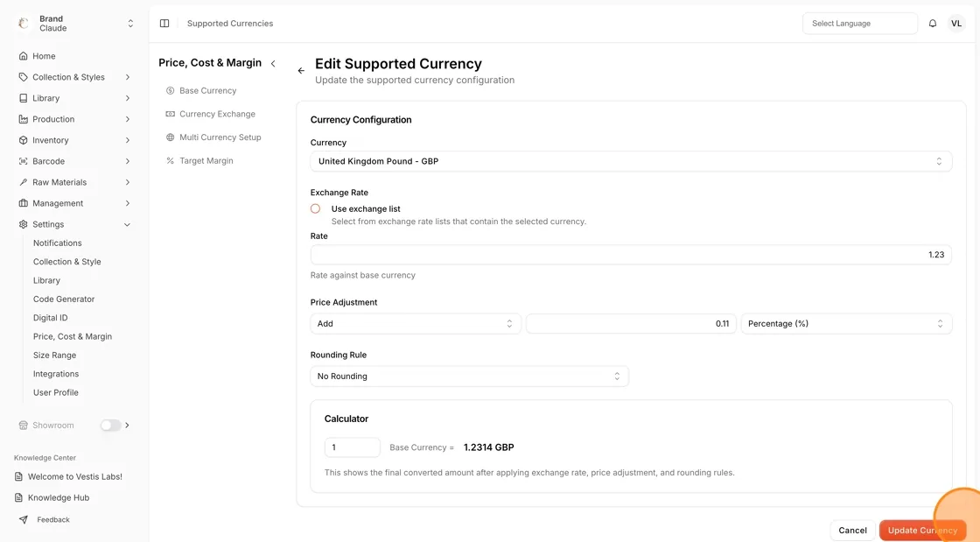Click the price adjustment value field 0.11
Image resolution: width=980 pixels, height=542 pixels.
click(x=631, y=324)
